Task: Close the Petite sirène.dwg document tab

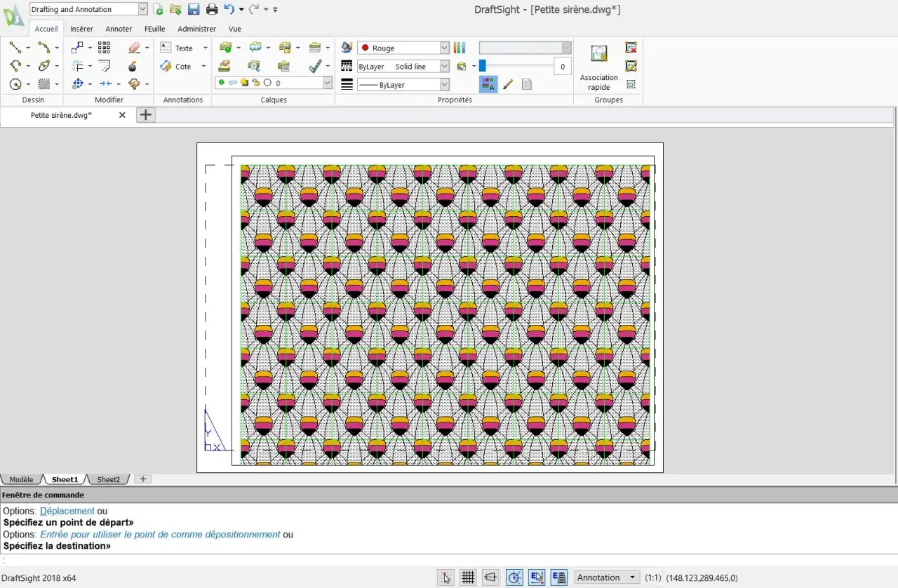Action: [122, 115]
